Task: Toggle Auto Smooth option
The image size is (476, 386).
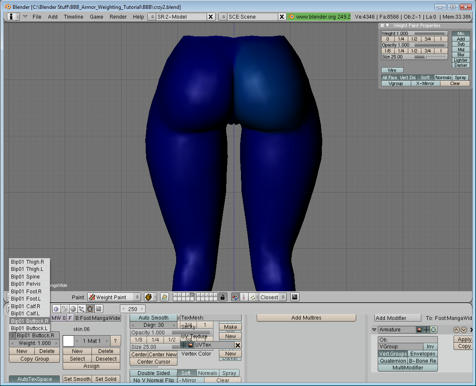Action: (x=153, y=318)
